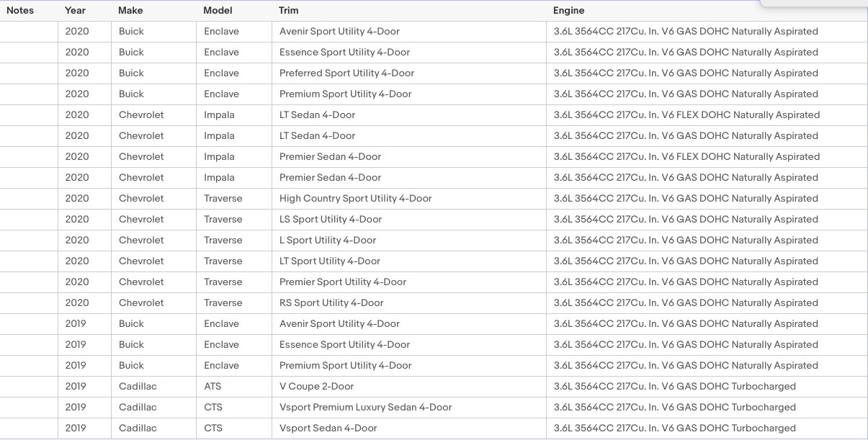Click the FLEX engine cell in Premier Sedan row
The height and width of the screenshot is (440, 868).
coord(707,157)
